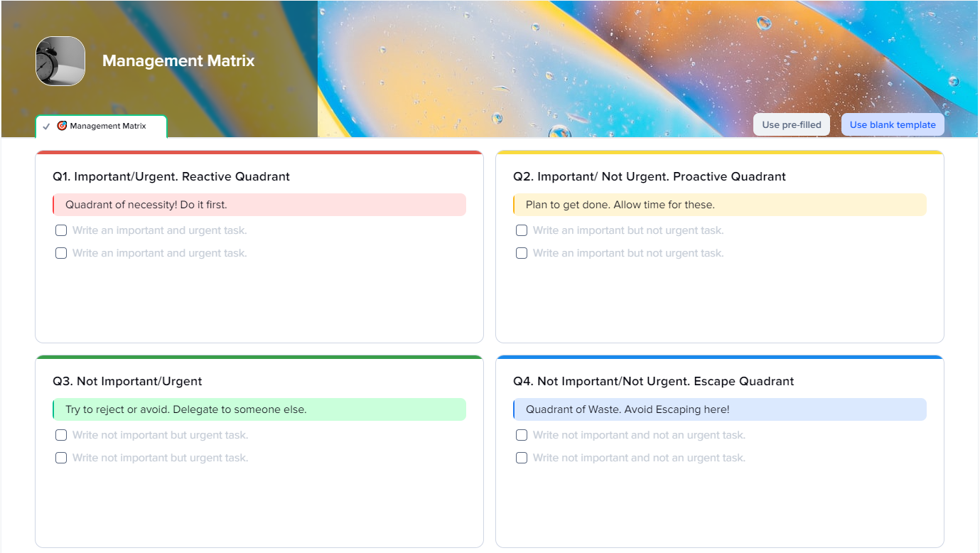Check the first Q3 not important but urgent task
Image resolution: width=980 pixels, height=553 pixels.
(61, 435)
